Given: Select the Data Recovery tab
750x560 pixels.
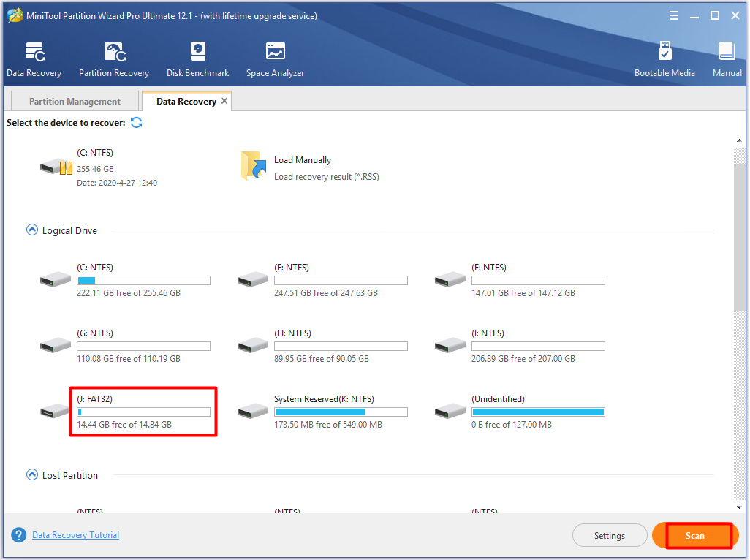Looking at the screenshot, I should (x=186, y=102).
